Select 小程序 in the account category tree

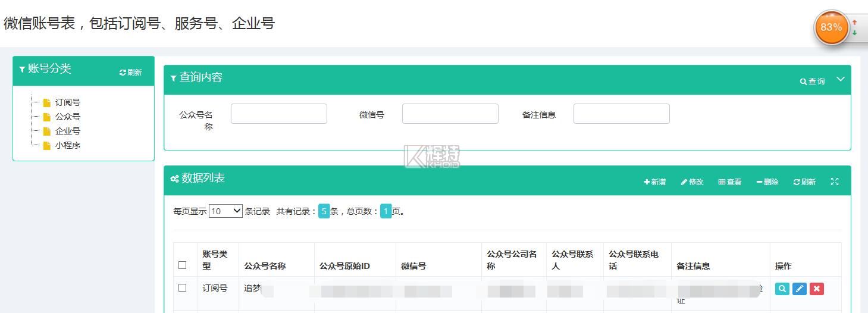click(x=67, y=145)
